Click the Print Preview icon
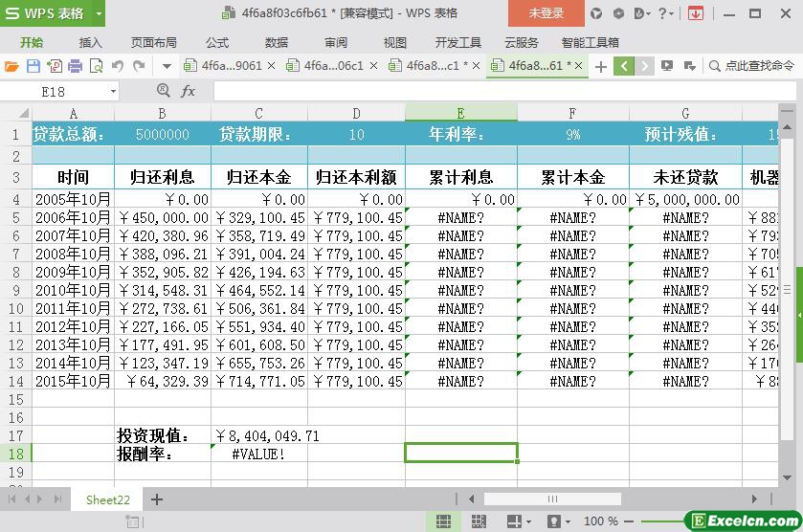The image size is (803, 532). coord(96,66)
